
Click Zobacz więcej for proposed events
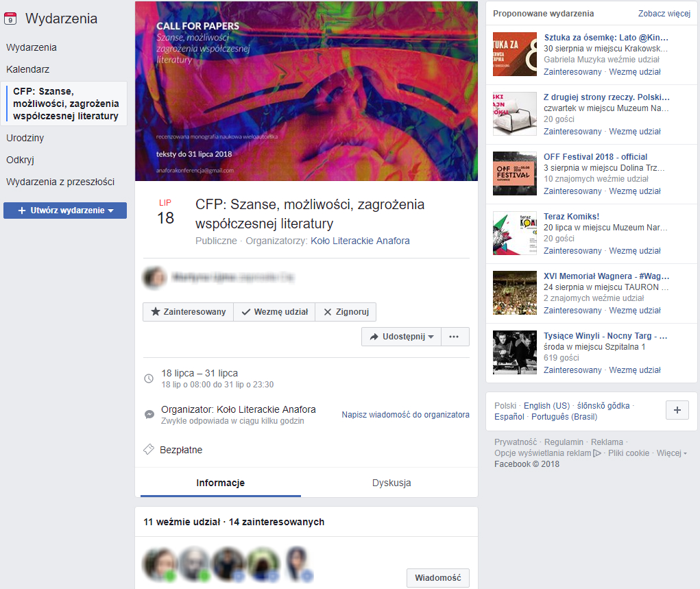[x=664, y=14]
